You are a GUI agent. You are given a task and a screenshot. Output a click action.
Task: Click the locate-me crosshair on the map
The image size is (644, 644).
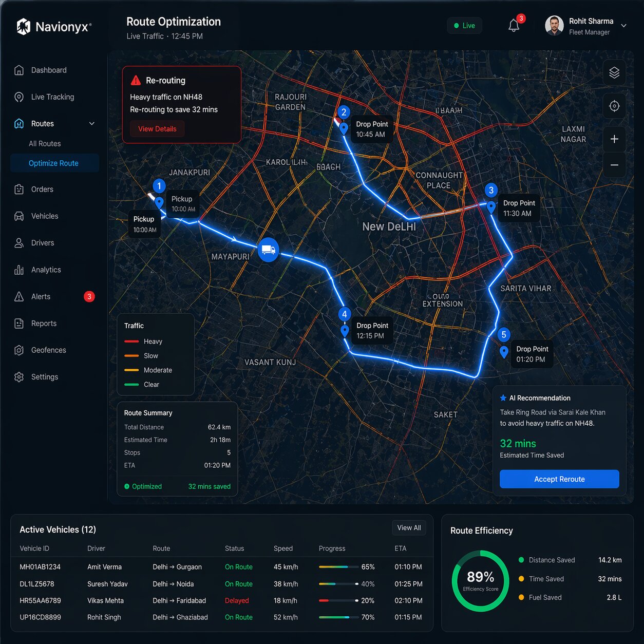614,106
